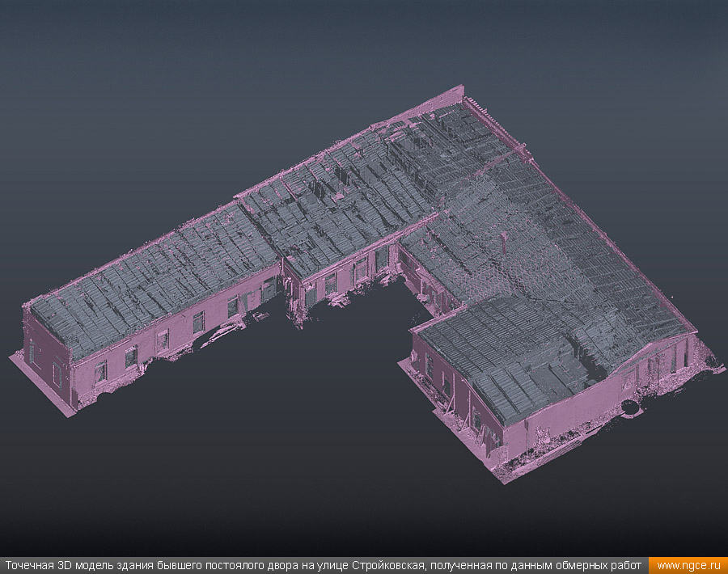The height and width of the screenshot is (574, 728).
Task: Click the 3D point-cloud building model
Action: click(366, 284)
